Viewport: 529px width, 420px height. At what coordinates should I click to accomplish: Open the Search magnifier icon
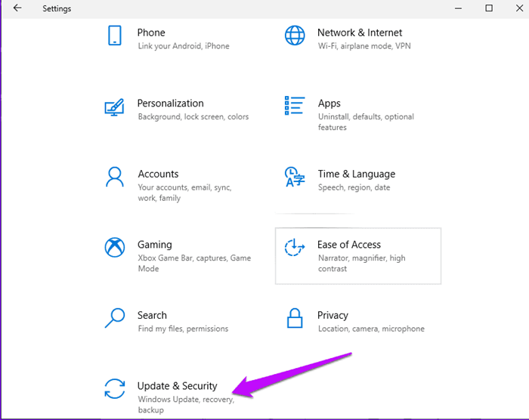(x=114, y=319)
